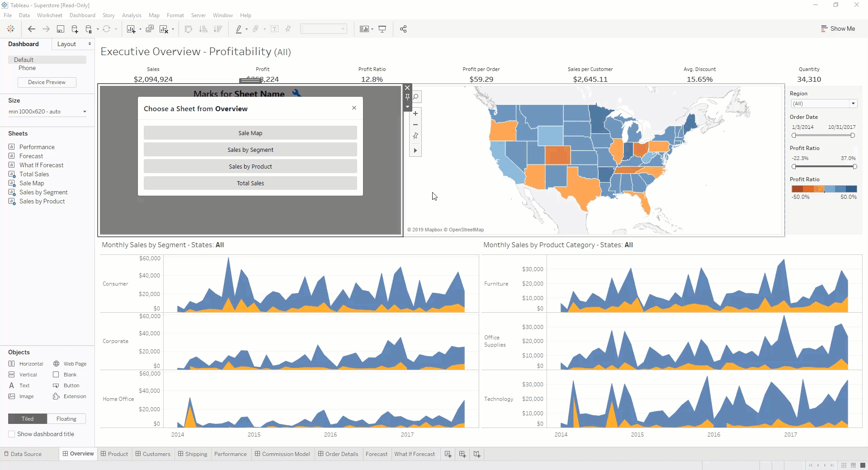This screenshot has width=868, height=470.
Task: Switch to Tiled layout mode
Action: click(28, 419)
